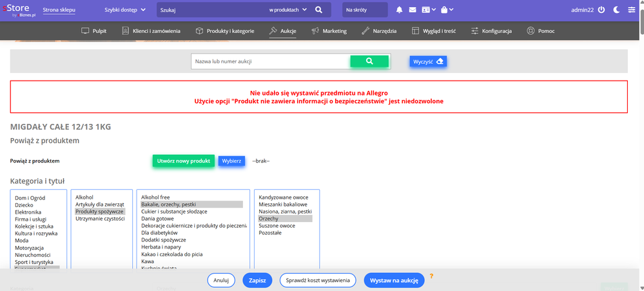Select Artykuły dla zwierząt subcategory
The image size is (644, 291).
(x=100, y=205)
